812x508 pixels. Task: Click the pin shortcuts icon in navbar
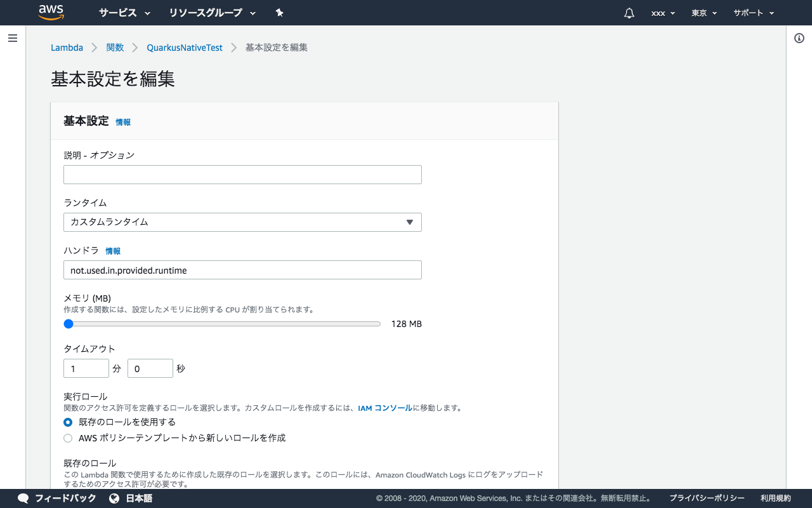tap(279, 13)
